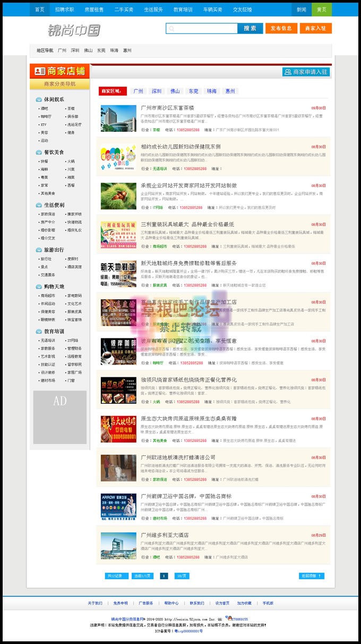Open the 家政保洁 sidebar category link
The image size is (361, 644).
coord(47,214)
